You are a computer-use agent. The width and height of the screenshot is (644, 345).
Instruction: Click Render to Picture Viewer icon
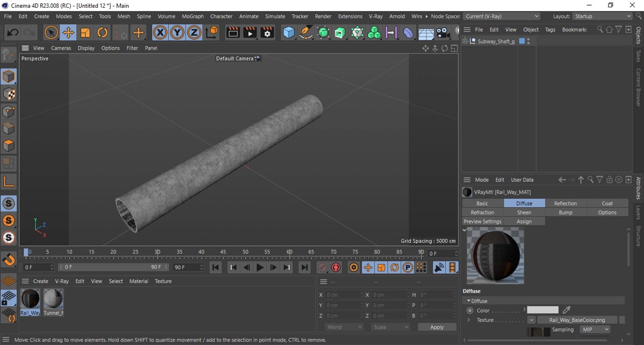click(x=250, y=33)
